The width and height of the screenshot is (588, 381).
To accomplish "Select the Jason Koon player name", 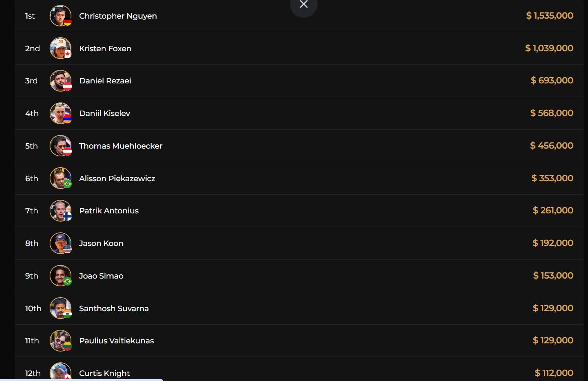I will [101, 243].
